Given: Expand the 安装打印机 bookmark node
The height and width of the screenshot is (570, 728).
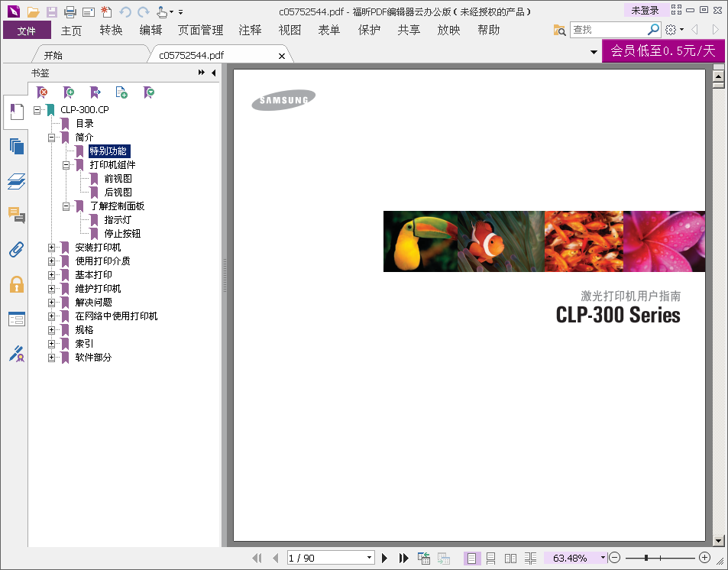Looking at the screenshot, I should [x=51, y=248].
